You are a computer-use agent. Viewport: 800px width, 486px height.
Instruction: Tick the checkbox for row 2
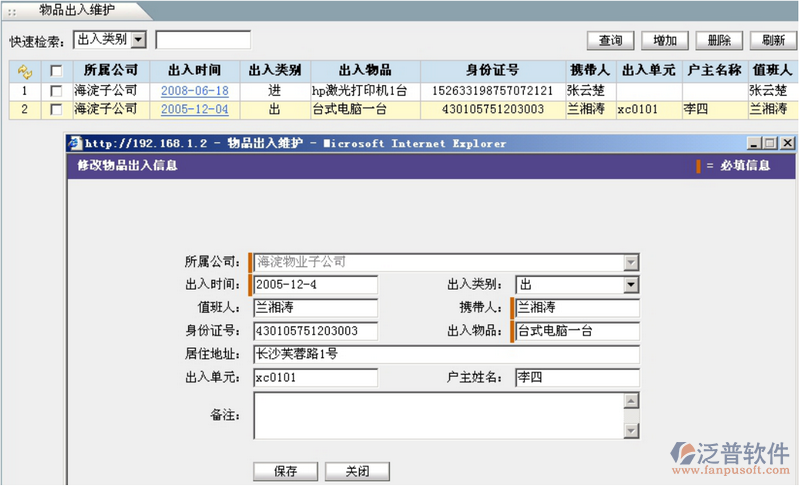pyautogui.click(x=56, y=109)
